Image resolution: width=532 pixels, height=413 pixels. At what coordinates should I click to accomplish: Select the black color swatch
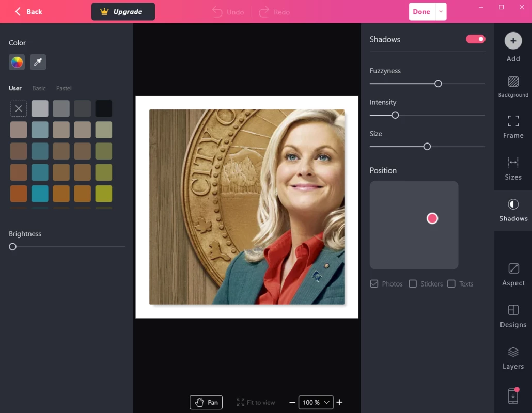pos(104,108)
